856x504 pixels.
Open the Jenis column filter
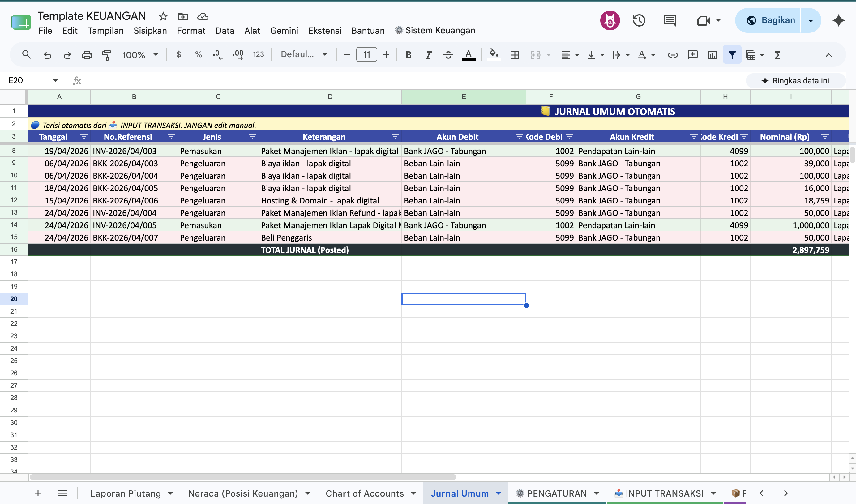coord(252,137)
